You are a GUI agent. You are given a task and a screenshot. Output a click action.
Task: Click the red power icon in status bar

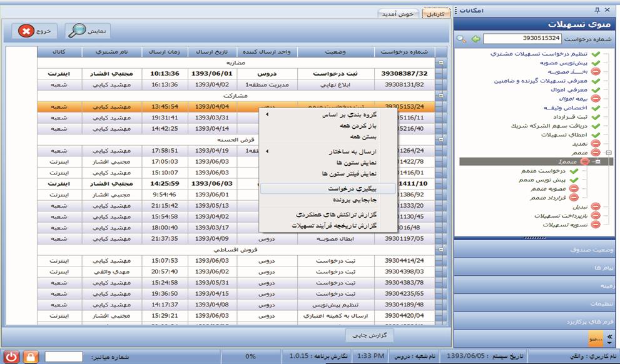pyautogui.click(x=11, y=356)
